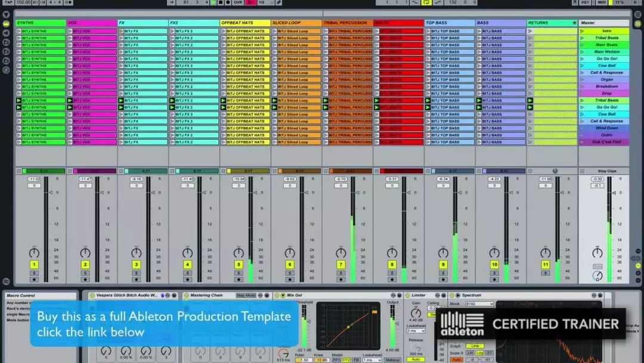Click the Master track pan knob
644x363 pixels.
(x=597, y=253)
